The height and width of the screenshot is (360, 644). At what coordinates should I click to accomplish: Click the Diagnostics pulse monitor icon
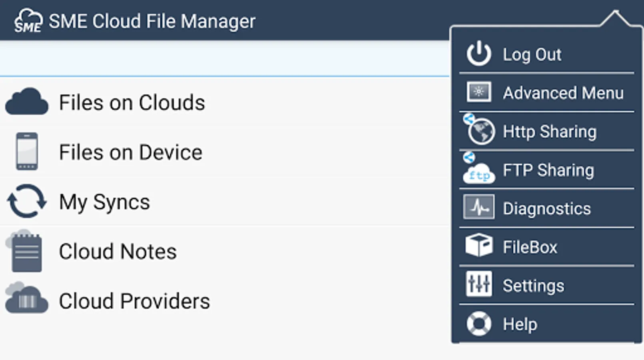click(x=479, y=207)
